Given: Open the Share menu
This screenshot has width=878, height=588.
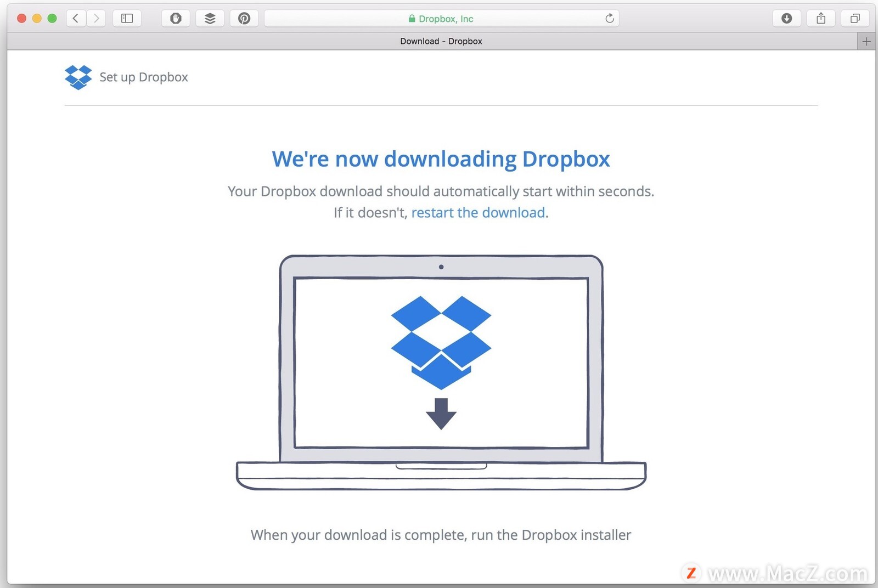Looking at the screenshot, I should click(821, 18).
